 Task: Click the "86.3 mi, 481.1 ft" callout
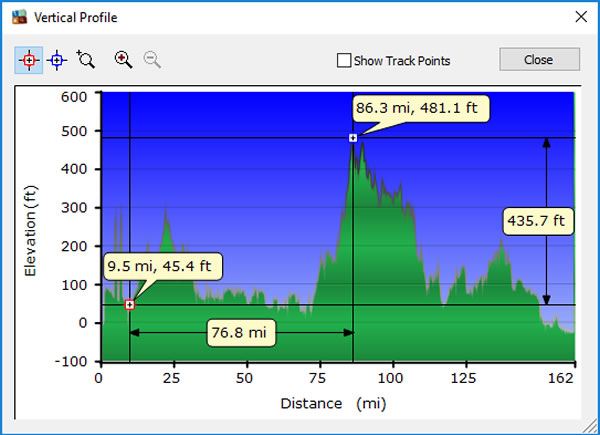coord(421,108)
